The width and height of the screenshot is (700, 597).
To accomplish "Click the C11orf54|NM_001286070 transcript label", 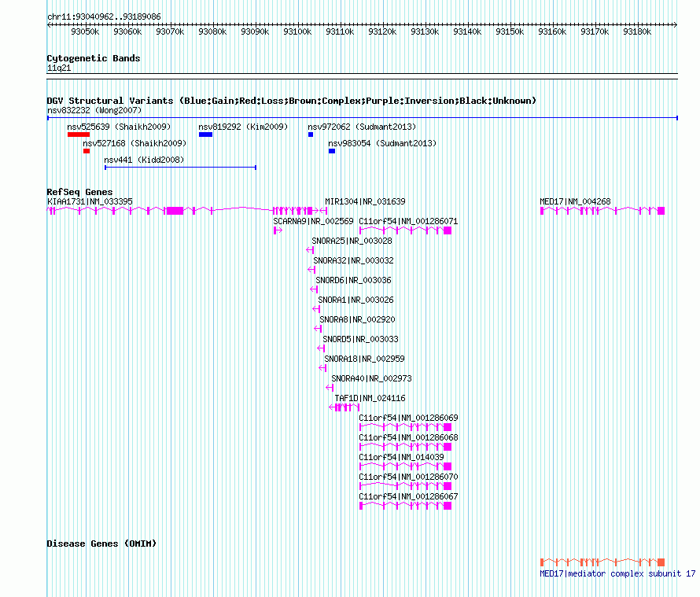I will (408, 477).
